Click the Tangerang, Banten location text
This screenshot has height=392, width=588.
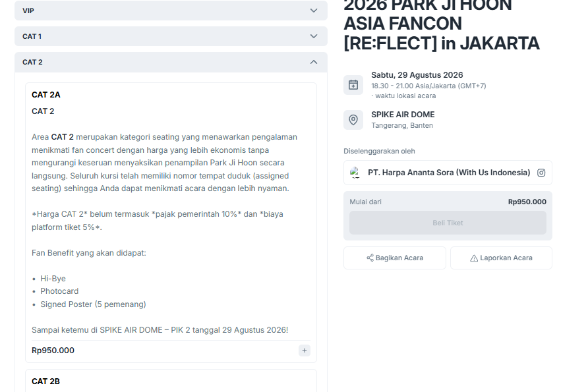[402, 125]
